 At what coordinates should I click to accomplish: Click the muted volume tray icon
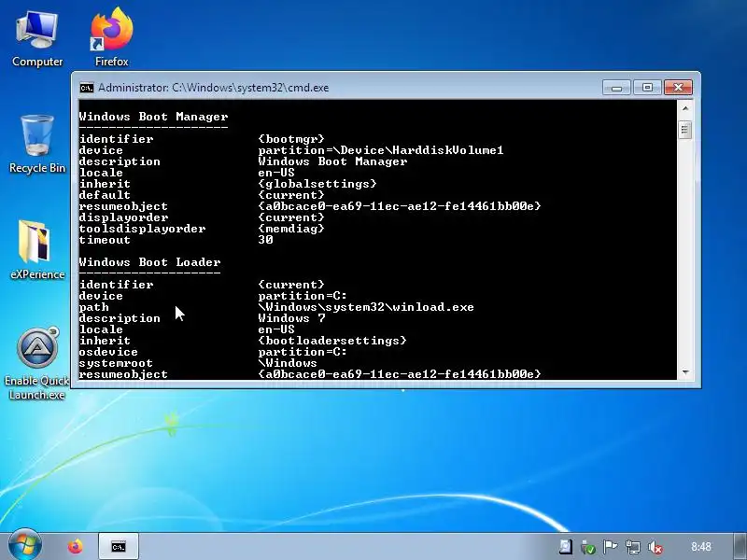click(655, 547)
